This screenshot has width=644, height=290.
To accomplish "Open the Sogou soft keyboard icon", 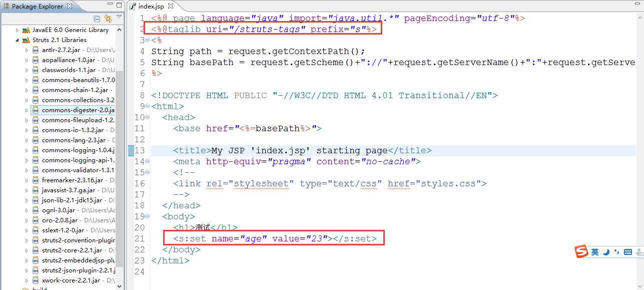I will pos(627,252).
